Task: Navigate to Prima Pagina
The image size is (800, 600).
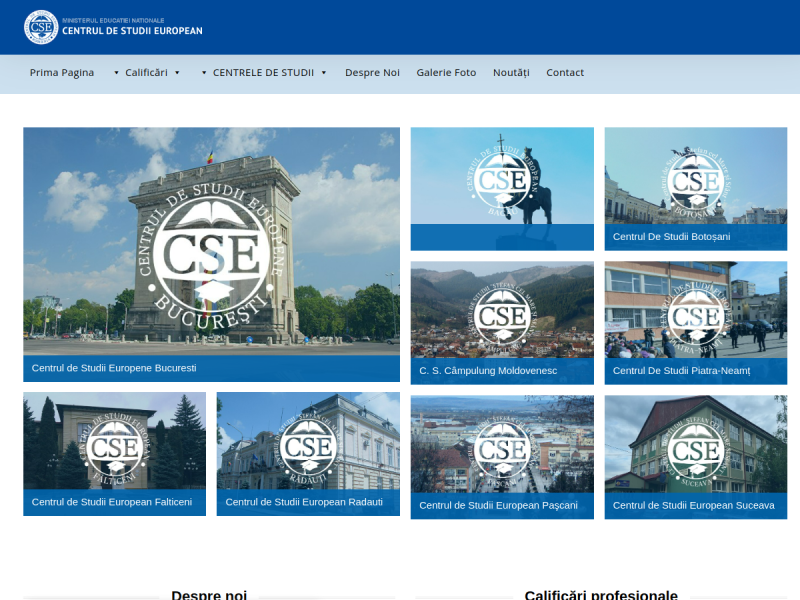Action: coord(60,72)
